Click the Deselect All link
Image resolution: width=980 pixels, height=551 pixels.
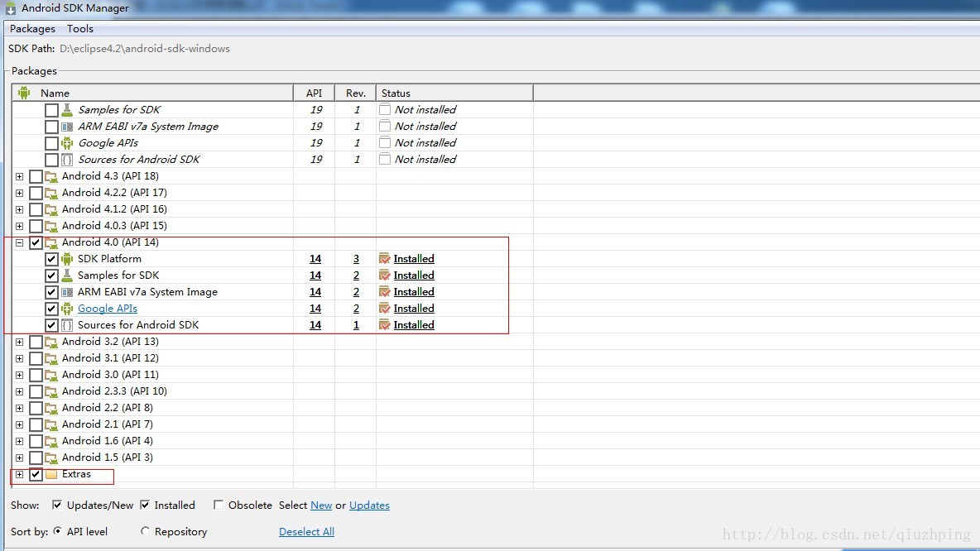point(306,532)
